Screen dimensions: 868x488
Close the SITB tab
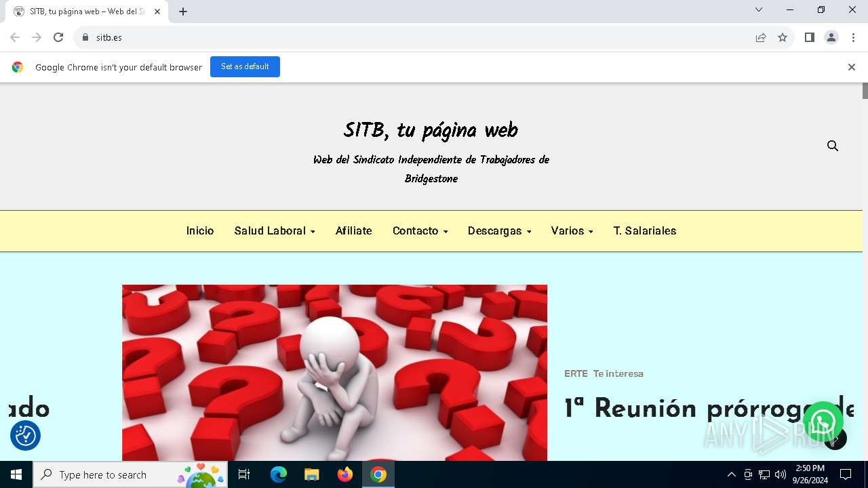click(x=157, y=12)
